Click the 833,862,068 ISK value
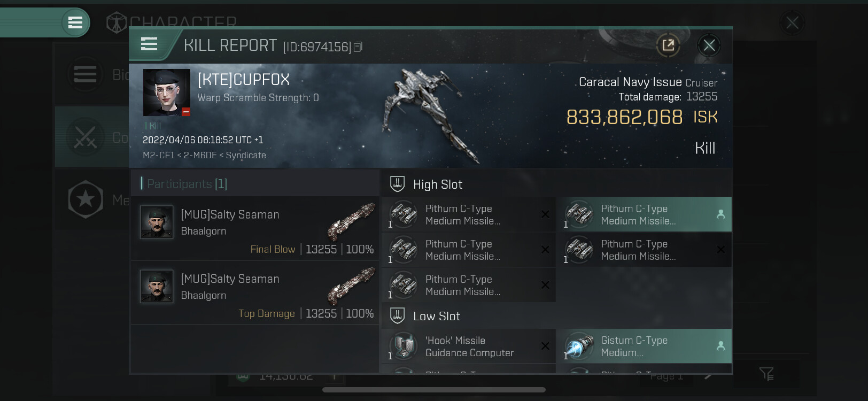Image resolution: width=868 pixels, height=401 pixels. [x=642, y=117]
